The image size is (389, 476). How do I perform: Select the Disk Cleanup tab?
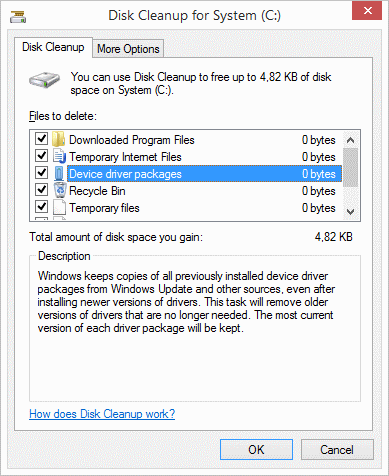(x=53, y=47)
